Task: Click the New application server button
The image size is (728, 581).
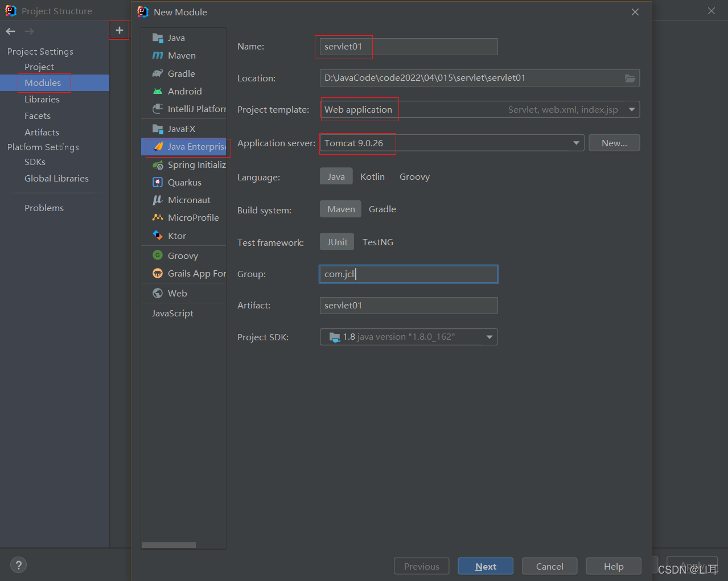Action: (614, 143)
